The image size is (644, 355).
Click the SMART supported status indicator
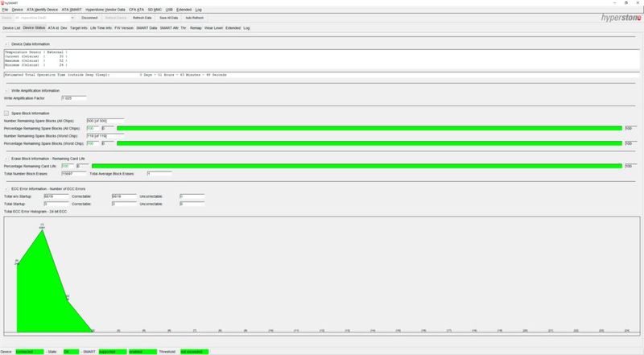click(113, 352)
